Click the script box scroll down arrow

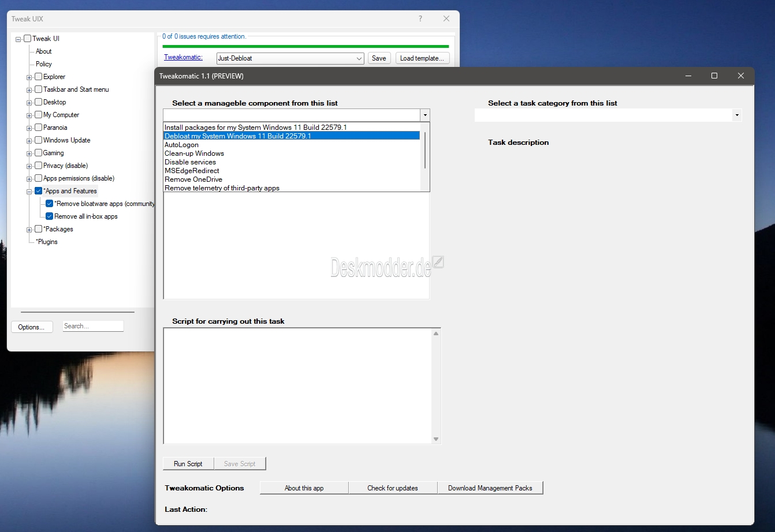436,439
